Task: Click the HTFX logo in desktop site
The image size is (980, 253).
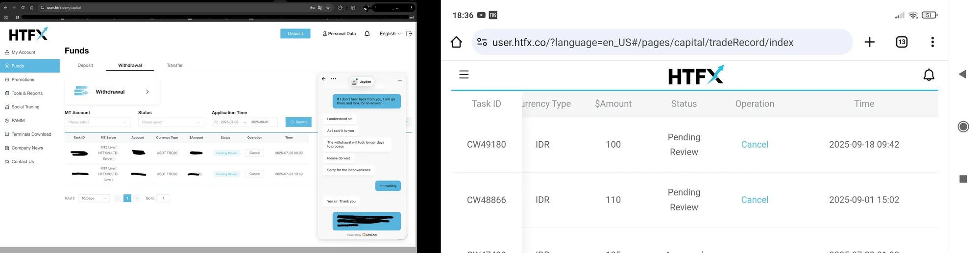Action: coord(28,34)
